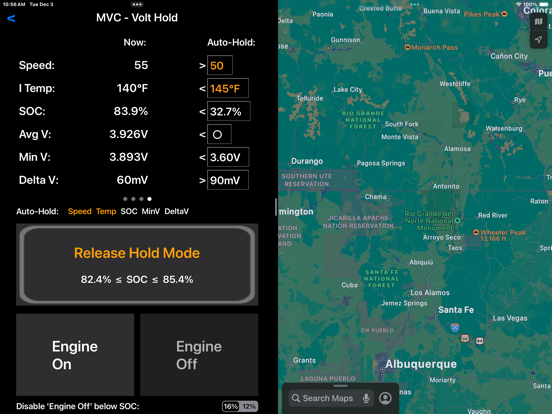
Task: Toggle MinV auto-hold option
Action: coord(151,211)
